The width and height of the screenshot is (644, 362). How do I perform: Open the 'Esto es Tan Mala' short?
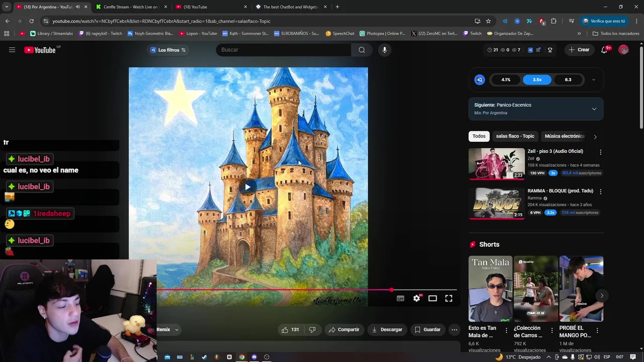point(490,289)
